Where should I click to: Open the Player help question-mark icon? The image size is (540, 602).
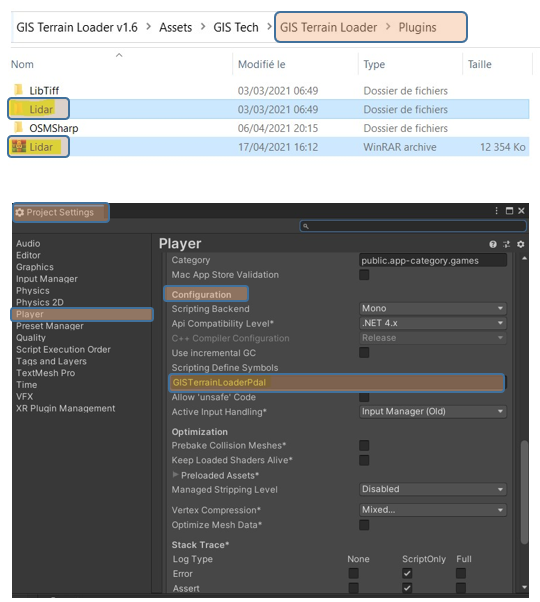pos(493,244)
